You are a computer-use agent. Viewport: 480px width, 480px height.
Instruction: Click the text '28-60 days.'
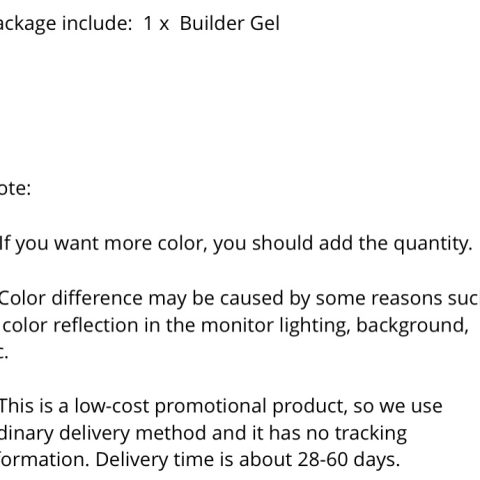coord(349,460)
